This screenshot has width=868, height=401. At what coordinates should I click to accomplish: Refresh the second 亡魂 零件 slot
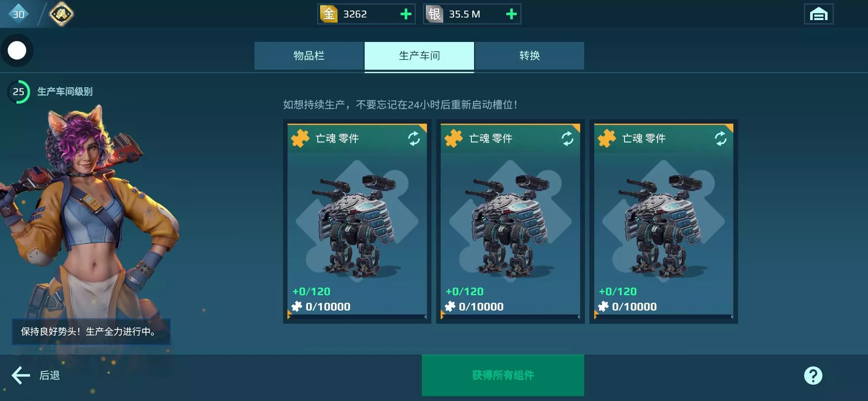[567, 138]
